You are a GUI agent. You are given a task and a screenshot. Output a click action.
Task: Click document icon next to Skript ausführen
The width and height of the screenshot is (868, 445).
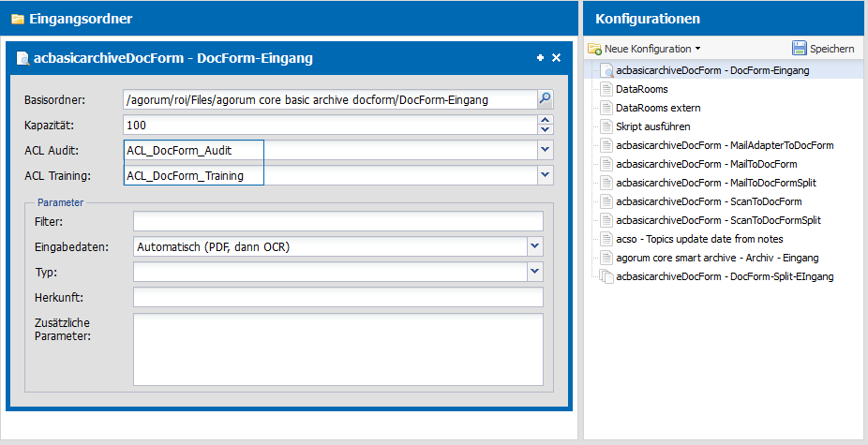pos(606,126)
